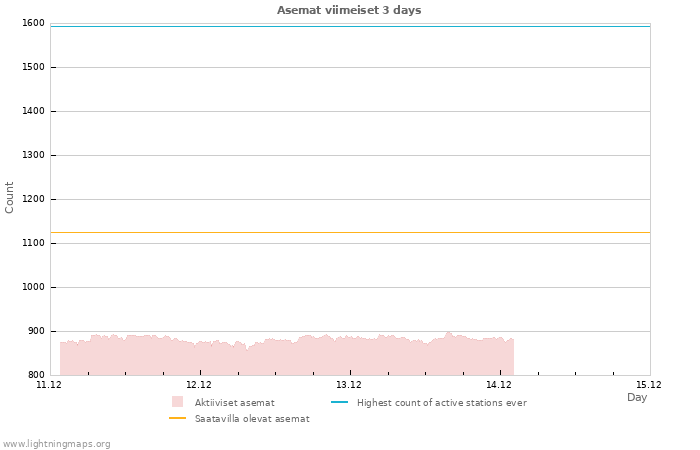Click the 12.12 date tick label
The image size is (700, 450).
pyautogui.click(x=199, y=384)
